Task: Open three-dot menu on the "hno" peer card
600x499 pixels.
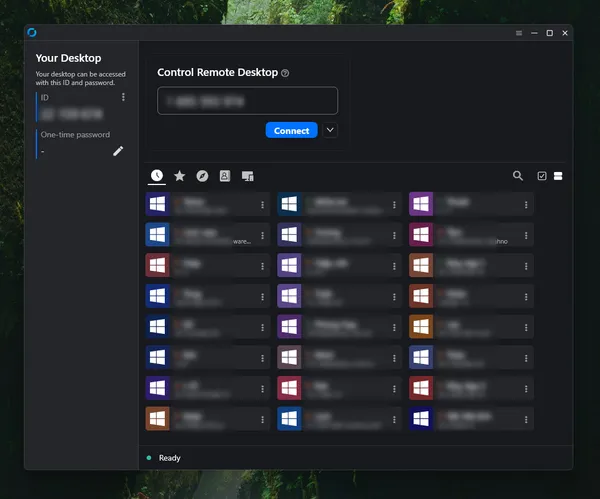Action: [526, 235]
